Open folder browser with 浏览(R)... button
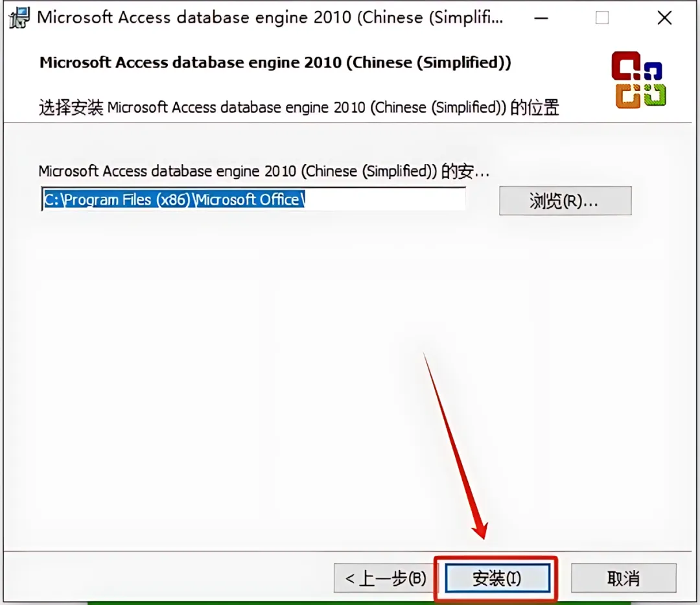 [x=565, y=201]
